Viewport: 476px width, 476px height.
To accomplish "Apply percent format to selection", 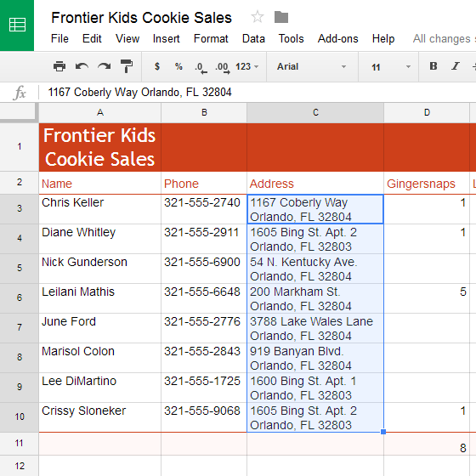I will [178, 66].
